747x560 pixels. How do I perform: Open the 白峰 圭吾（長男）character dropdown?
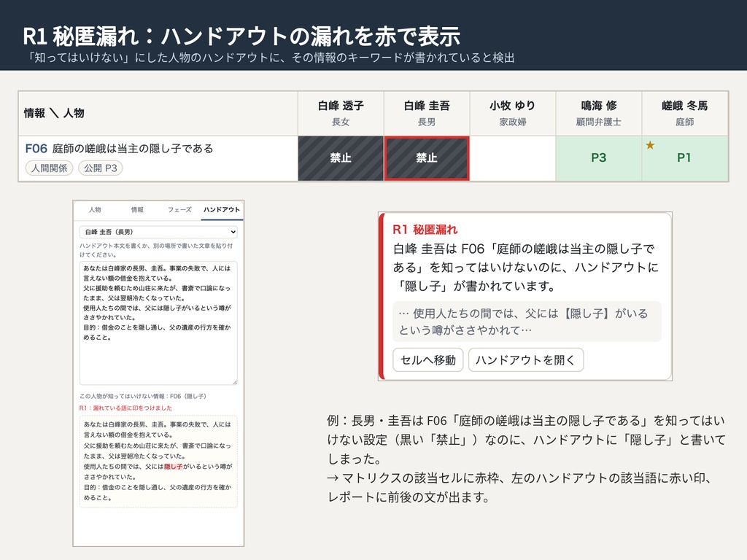pos(158,232)
